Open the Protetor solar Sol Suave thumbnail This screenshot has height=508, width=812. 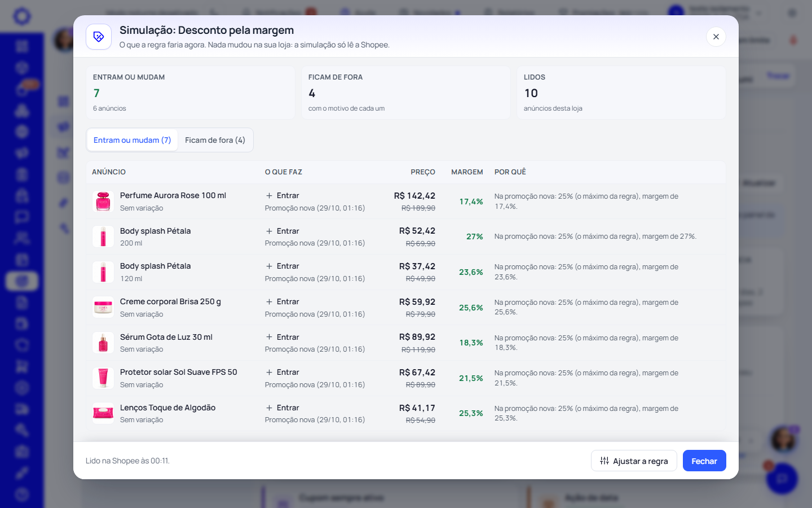tap(103, 378)
